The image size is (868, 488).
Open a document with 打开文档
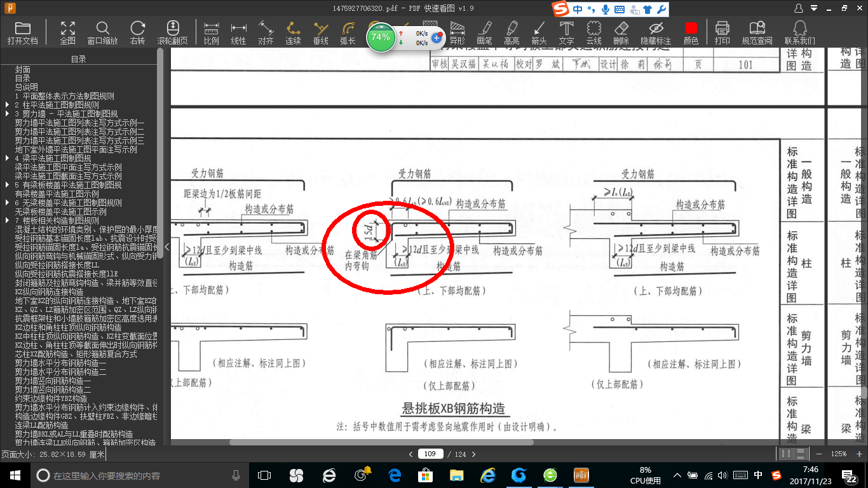point(23,33)
